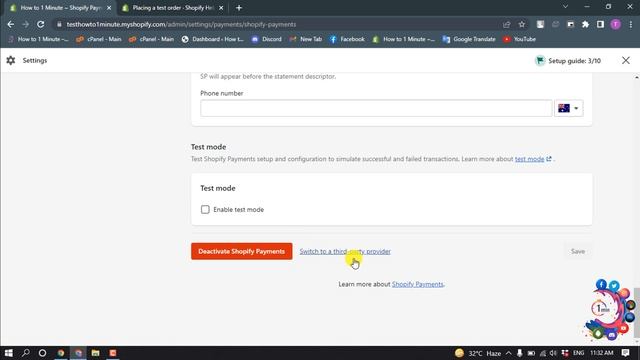Viewport: 640px width, 360px height.
Task: Open tab search dropdown chevron
Action: [565, 7]
